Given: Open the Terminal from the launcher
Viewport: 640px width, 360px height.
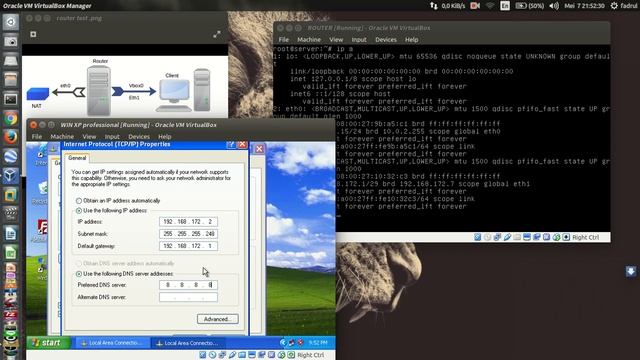Looking at the screenshot, I should point(11,99).
